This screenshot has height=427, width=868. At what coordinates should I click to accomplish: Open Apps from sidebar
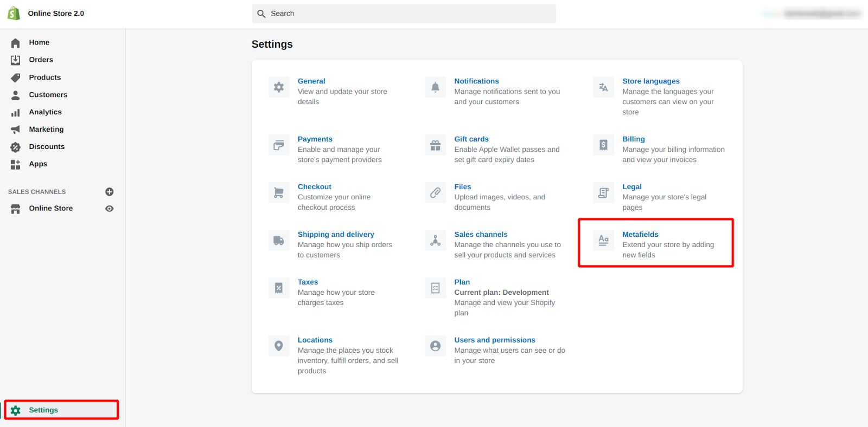click(38, 164)
